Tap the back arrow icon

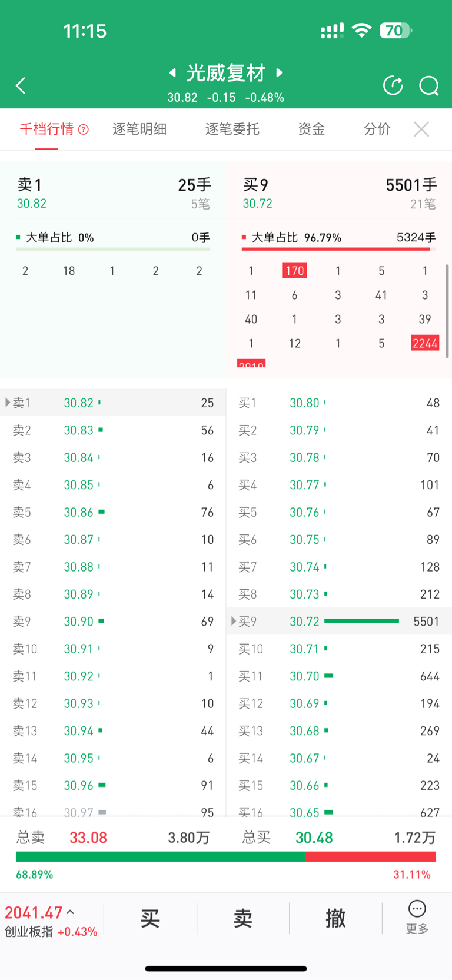pyautogui.click(x=21, y=86)
